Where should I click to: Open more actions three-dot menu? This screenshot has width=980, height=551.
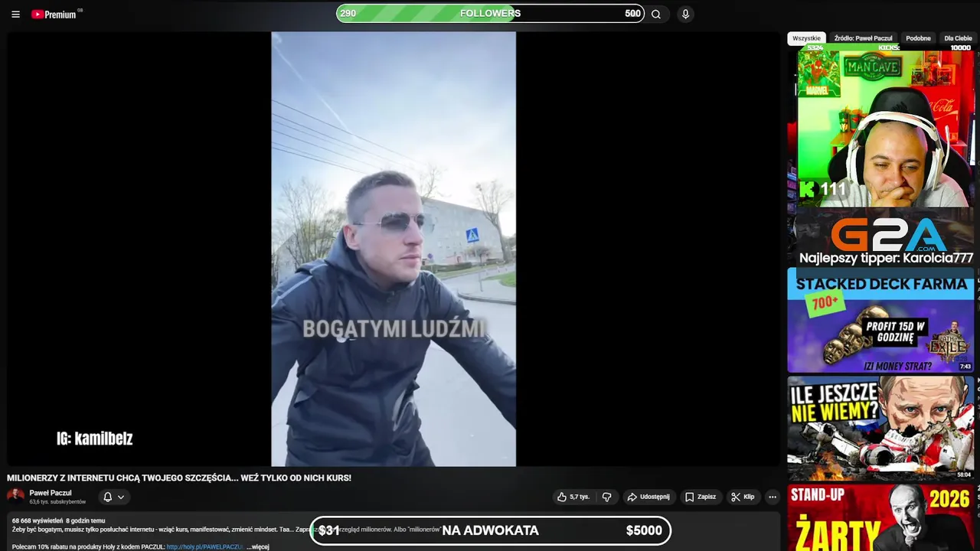[773, 497]
